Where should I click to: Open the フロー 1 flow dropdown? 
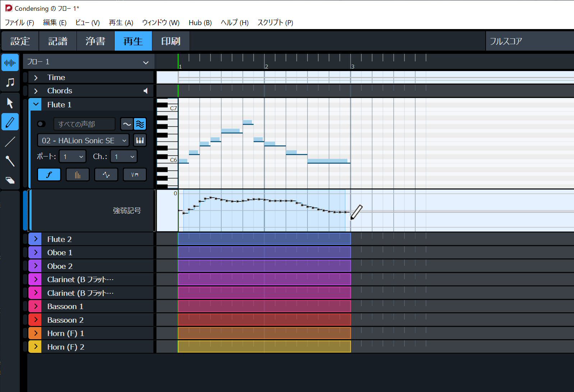click(x=89, y=62)
